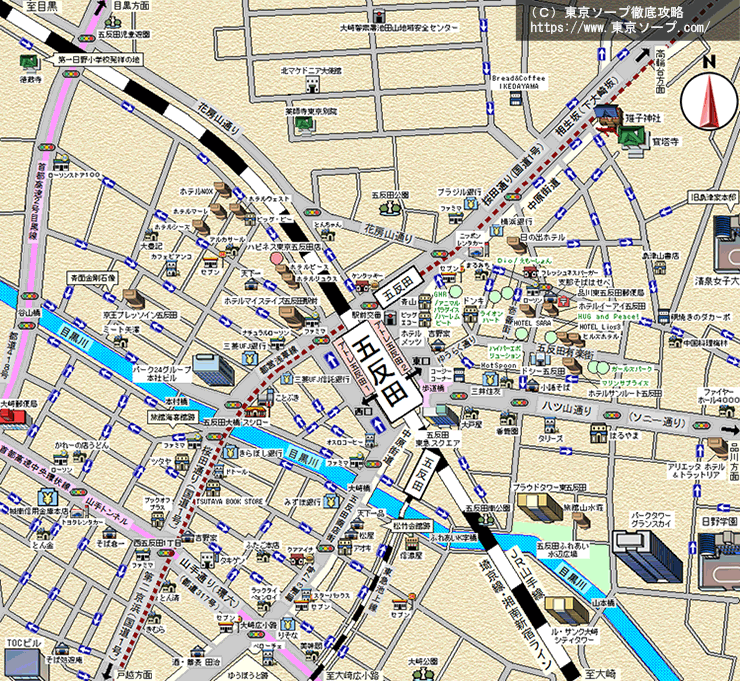Click the 薬師寺東京別院 temple icon
740x681 pixels.
tap(303, 126)
